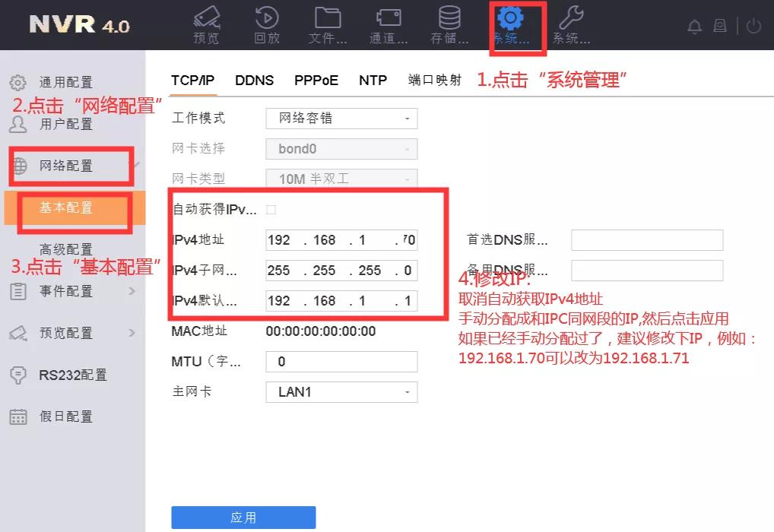
Task: Click the power icon at top right
Action: [x=753, y=25]
